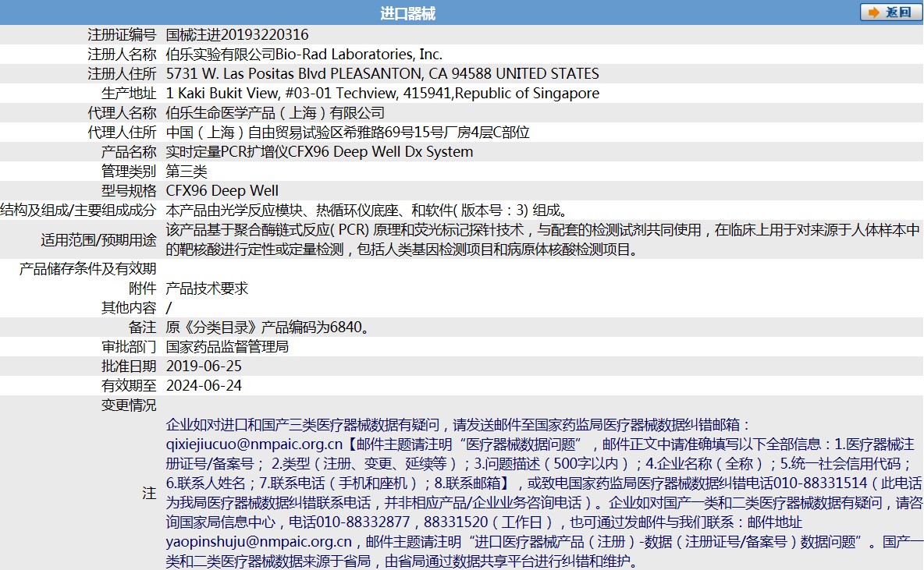The image size is (924, 570).
Task: Select model value CFX96 Deep Well
Action: coord(222,191)
